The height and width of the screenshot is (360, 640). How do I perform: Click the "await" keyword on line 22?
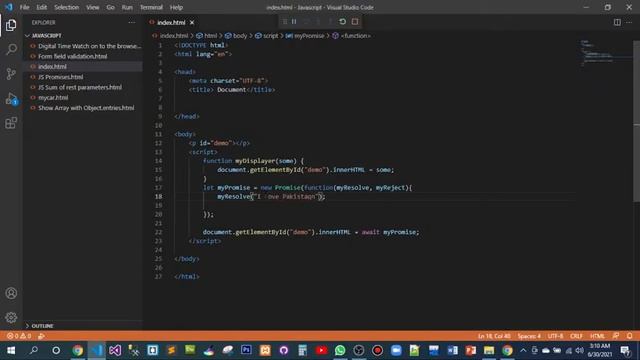pyautogui.click(x=371, y=232)
